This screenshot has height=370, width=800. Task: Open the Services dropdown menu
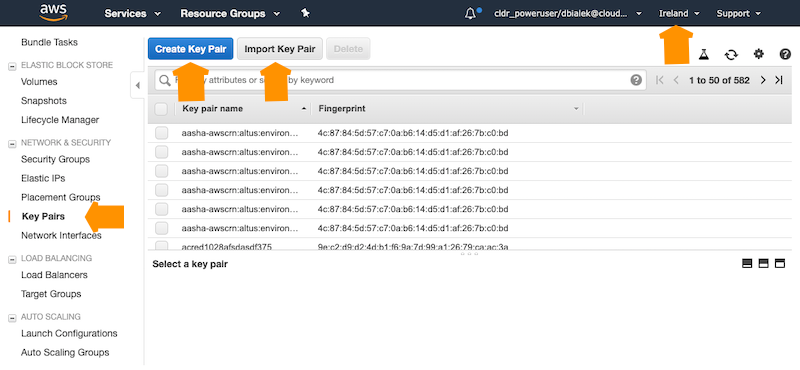133,14
